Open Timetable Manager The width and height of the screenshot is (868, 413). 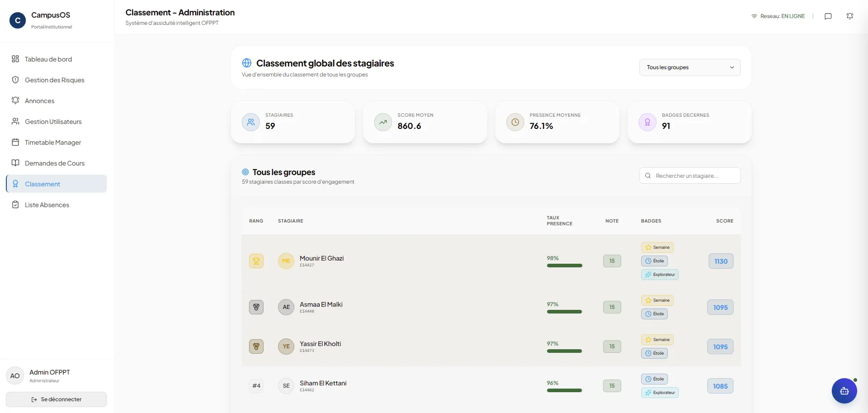click(x=57, y=142)
